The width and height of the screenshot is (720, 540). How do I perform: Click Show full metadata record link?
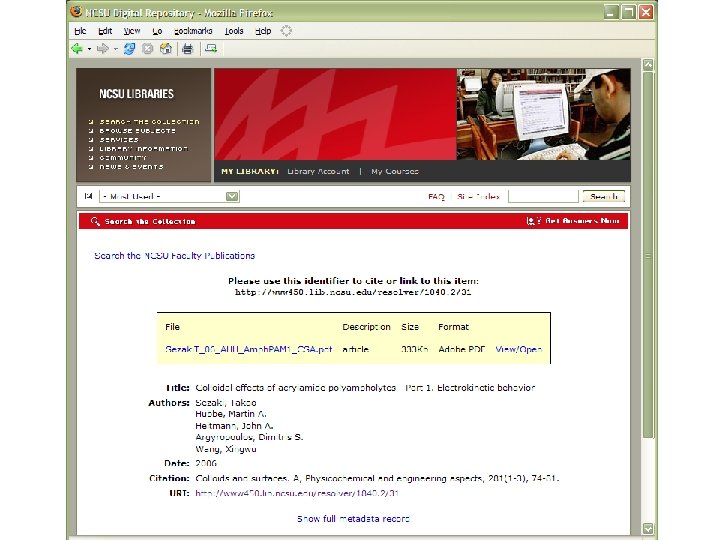point(353,519)
